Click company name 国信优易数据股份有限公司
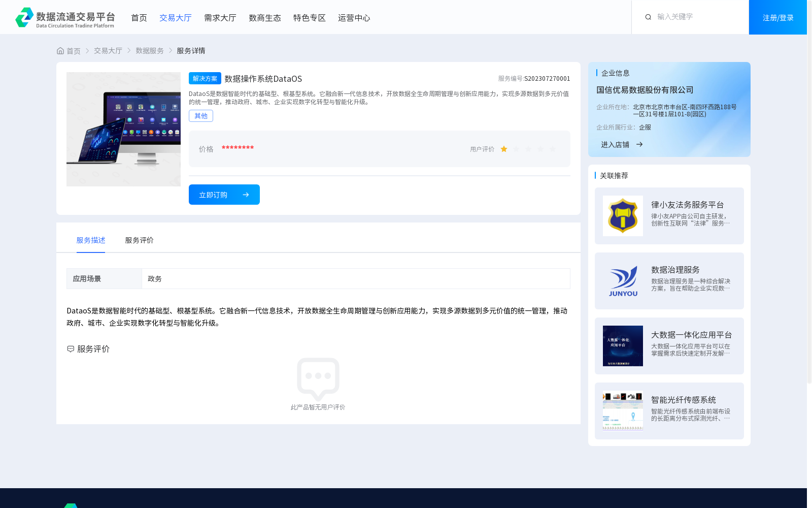 coord(645,90)
